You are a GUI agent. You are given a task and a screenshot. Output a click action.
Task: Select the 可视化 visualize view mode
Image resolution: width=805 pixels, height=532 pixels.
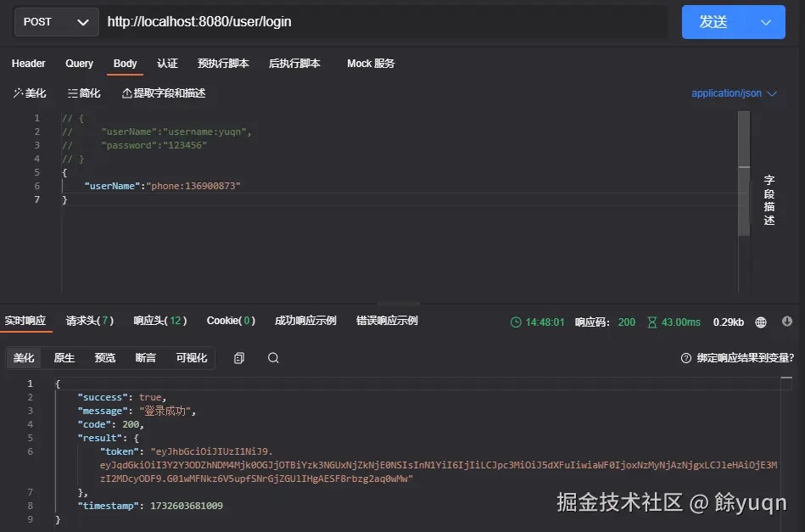[192, 358]
